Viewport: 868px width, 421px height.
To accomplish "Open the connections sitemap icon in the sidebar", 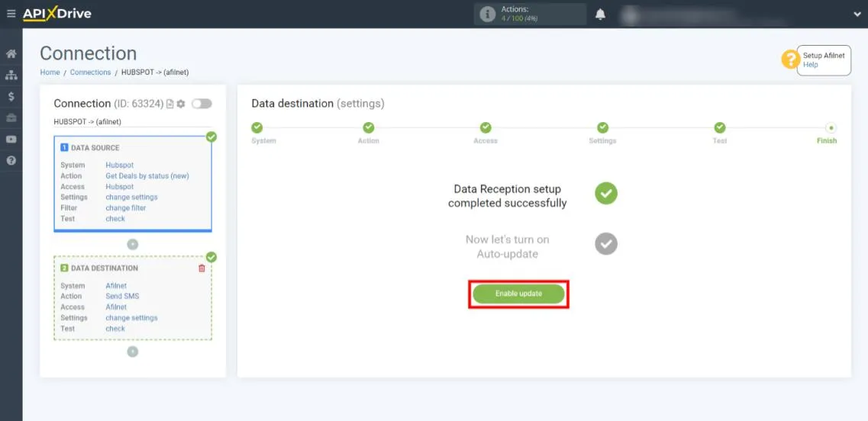I will coord(11,76).
